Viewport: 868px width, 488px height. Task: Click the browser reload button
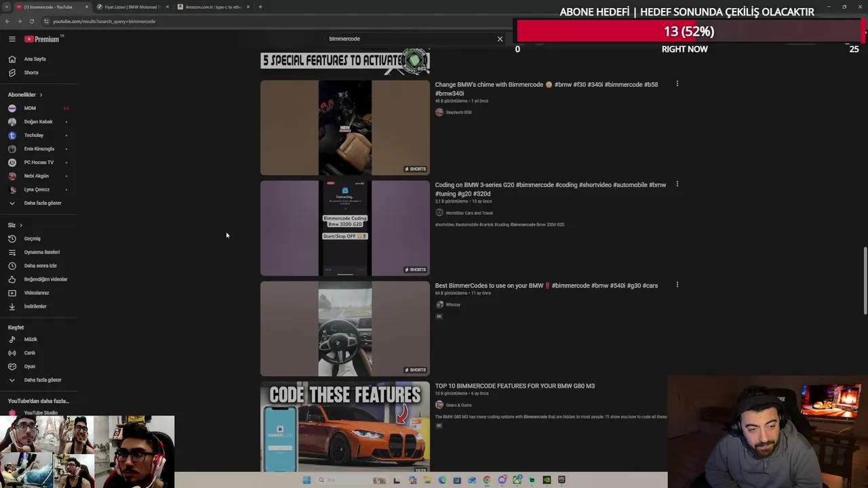pyautogui.click(x=31, y=21)
